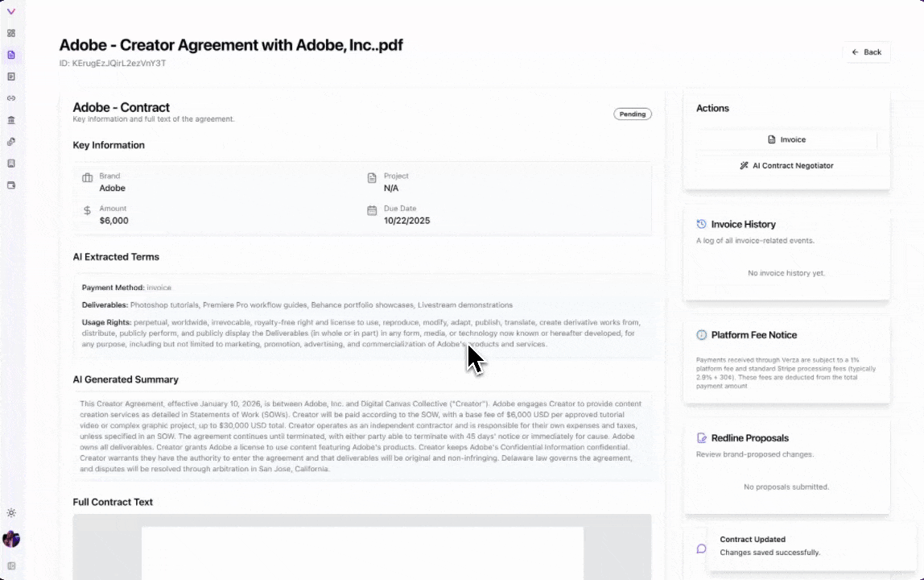Open the Invoice History clock icon

[x=703, y=224]
